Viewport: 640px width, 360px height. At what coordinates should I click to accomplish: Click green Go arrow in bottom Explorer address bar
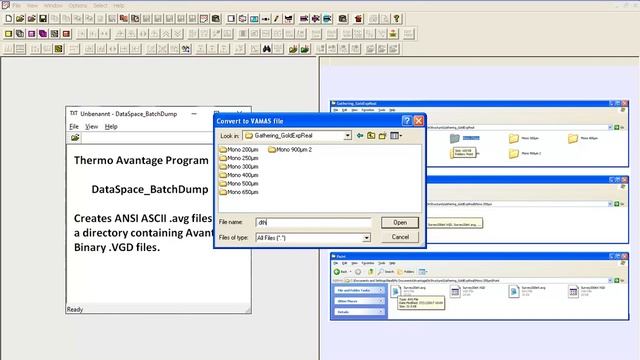[617, 280]
